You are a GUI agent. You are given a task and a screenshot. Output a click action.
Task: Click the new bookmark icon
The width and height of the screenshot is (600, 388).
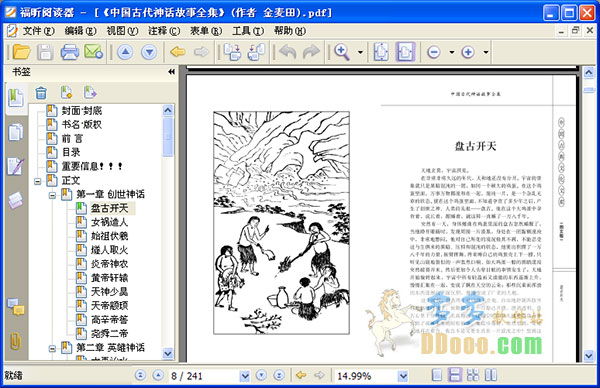(66, 92)
